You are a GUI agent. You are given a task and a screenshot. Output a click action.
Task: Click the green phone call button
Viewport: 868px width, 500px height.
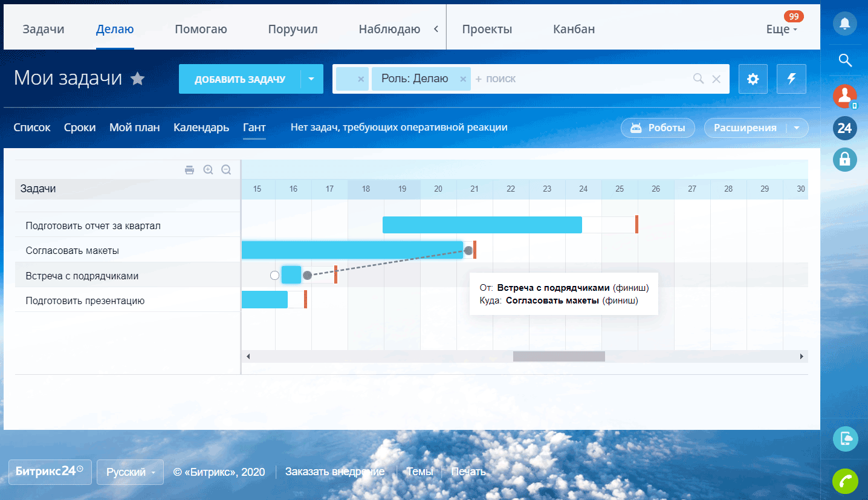click(x=844, y=481)
